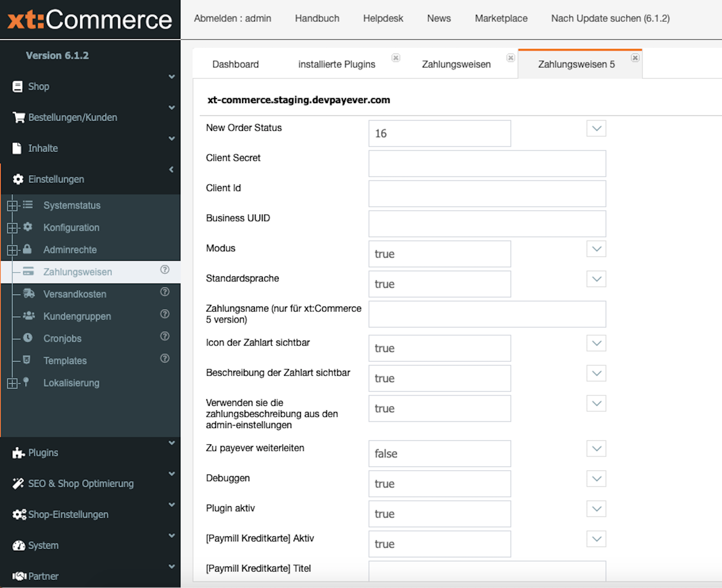Screen dimensions: 722x588
Task: Click the Versandkosten truck icon
Action: tap(29, 294)
